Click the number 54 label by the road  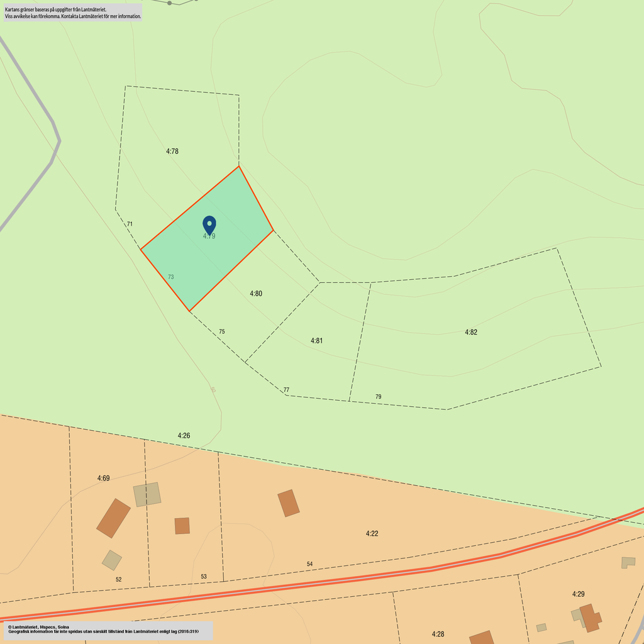pos(309,564)
